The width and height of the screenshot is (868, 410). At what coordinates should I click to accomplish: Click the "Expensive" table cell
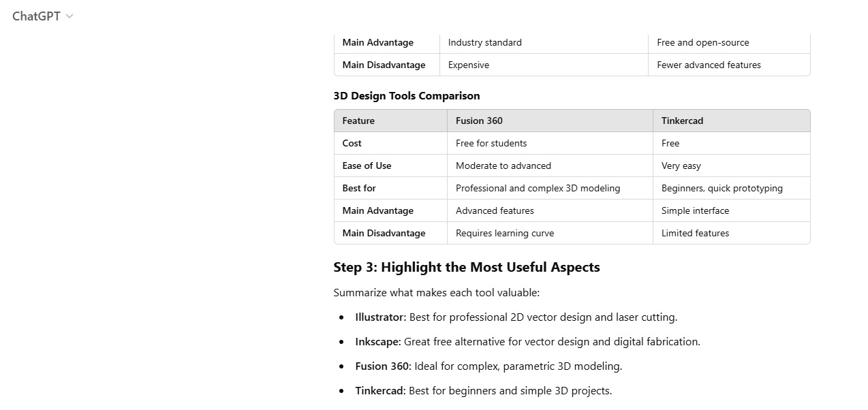469,65
